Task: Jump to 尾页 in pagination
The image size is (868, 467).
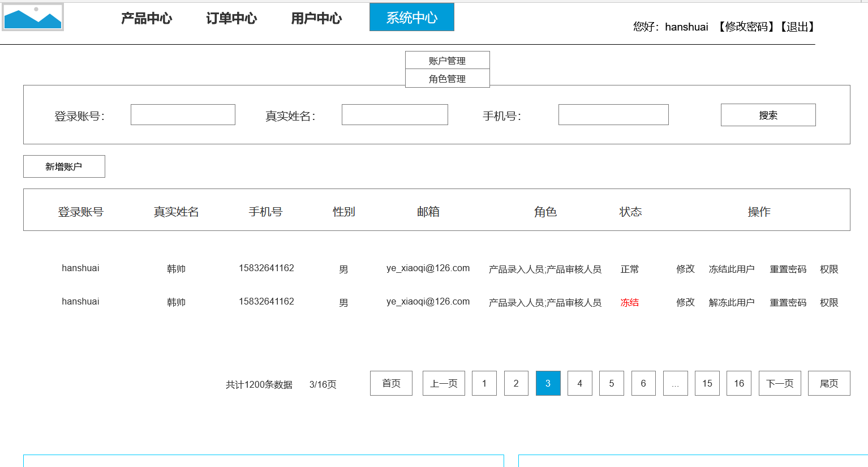Action: click(x=829, y=383)
